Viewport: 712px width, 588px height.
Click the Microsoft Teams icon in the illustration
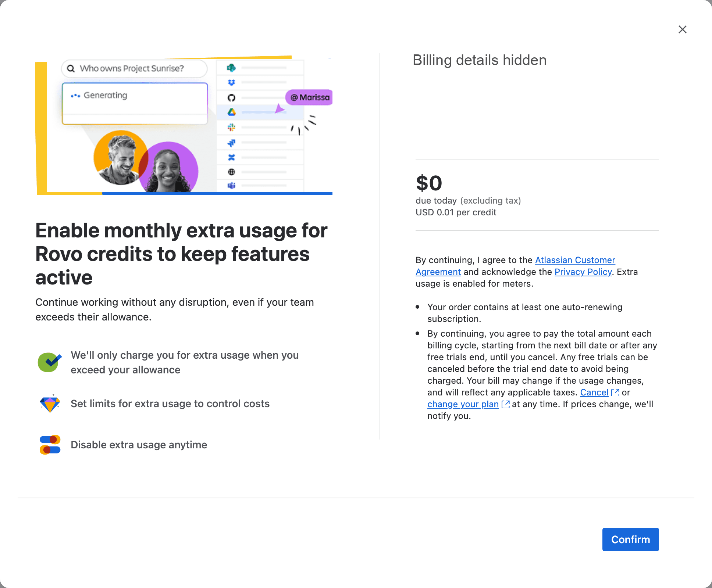coord(231,186)
